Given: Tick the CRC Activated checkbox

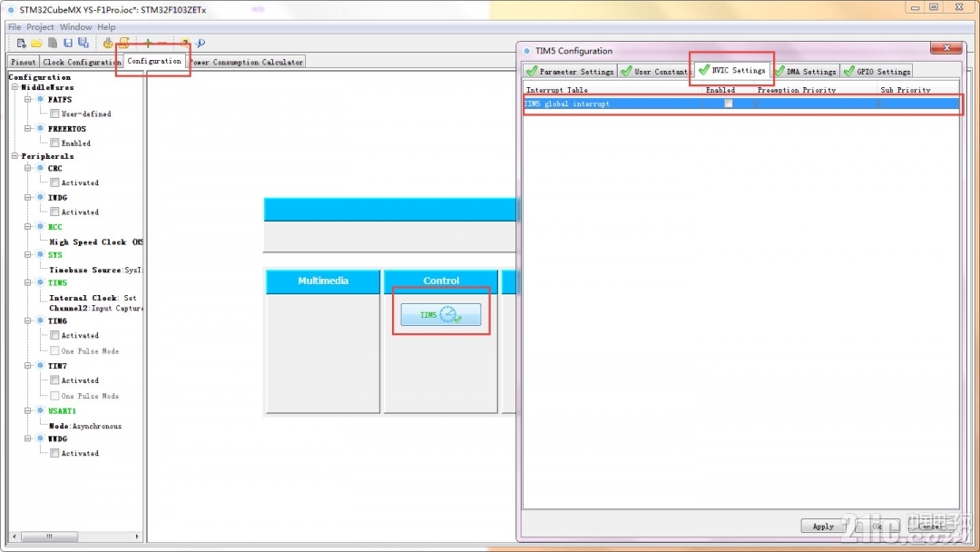Looking at the screenshot, I should click(x=55, y=182).
